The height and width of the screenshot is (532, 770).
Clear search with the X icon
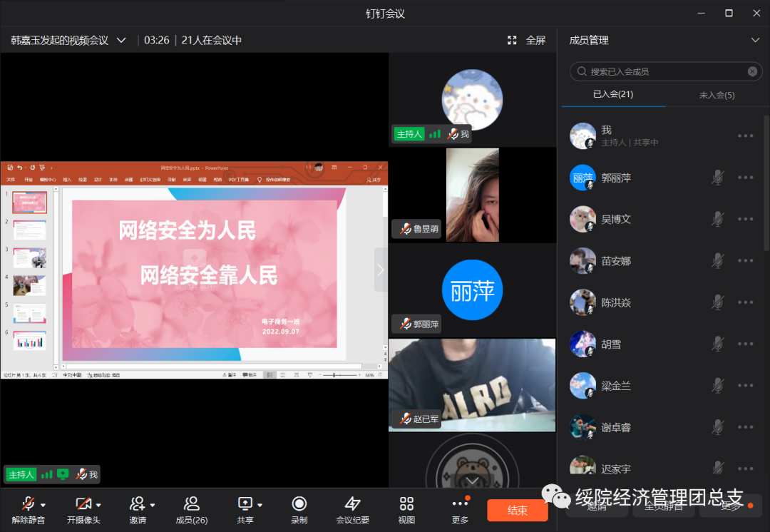pyautogui.click(x=752, y=71)
